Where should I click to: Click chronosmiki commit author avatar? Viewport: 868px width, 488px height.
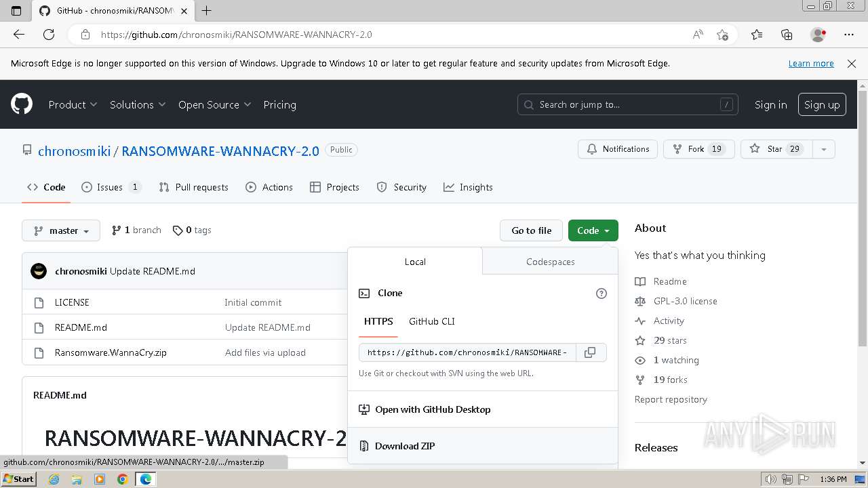(x=39, y=271)
